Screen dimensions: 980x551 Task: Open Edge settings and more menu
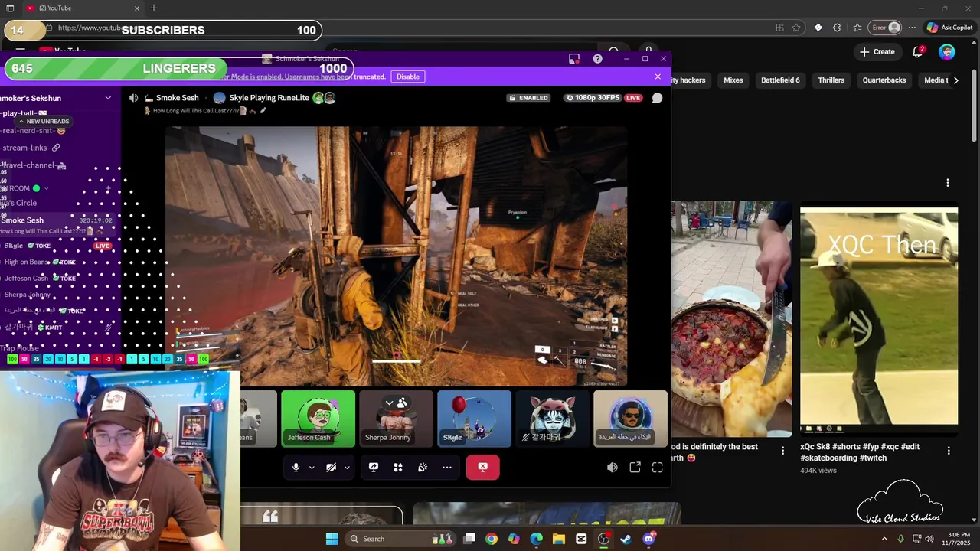click(x=912, y=28)
